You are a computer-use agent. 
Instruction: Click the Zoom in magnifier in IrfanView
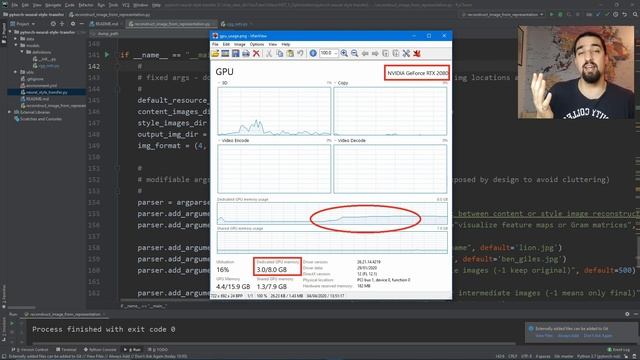[x=344, y=53]
